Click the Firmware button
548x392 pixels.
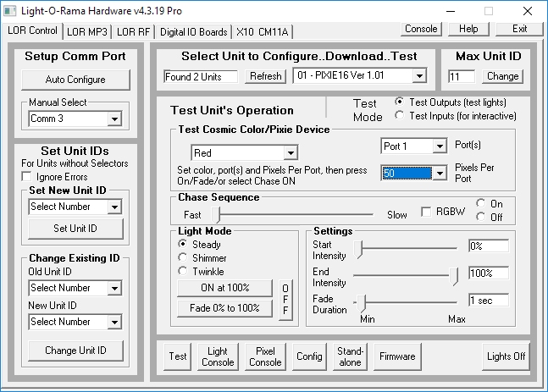(x=398, y=356)
